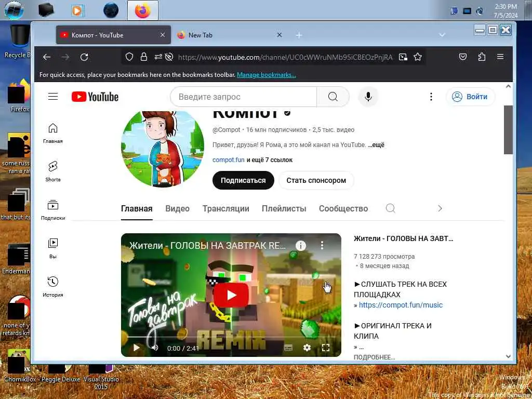Screen dimensions: 532x399
Task: Click the big red play button
Action: (231, 295)
